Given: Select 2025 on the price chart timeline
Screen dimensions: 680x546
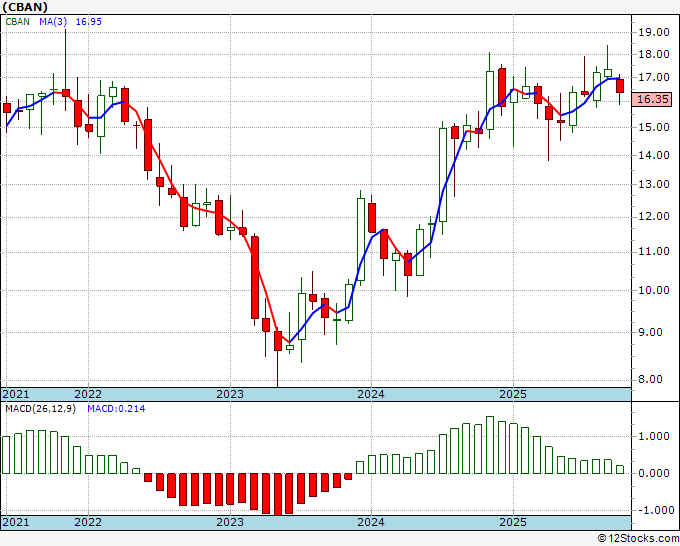Looking at the screenshot, I should (512, 394).
